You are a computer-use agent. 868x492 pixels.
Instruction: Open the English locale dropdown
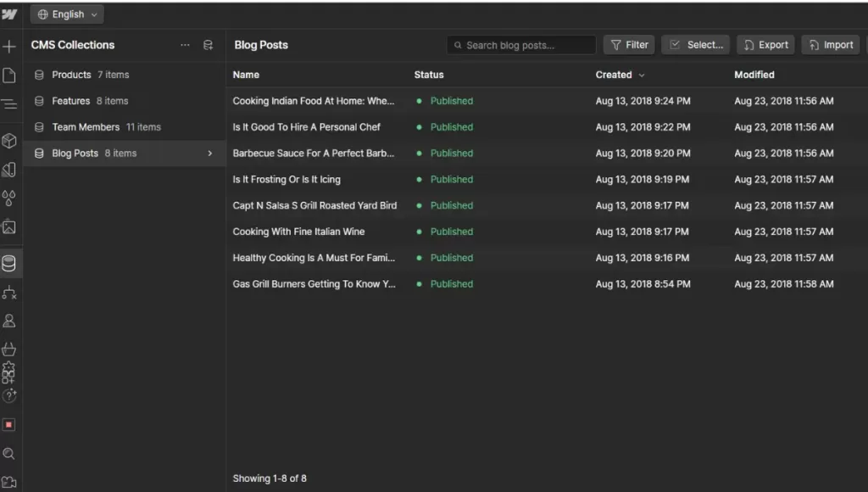(x=67, y=14)
